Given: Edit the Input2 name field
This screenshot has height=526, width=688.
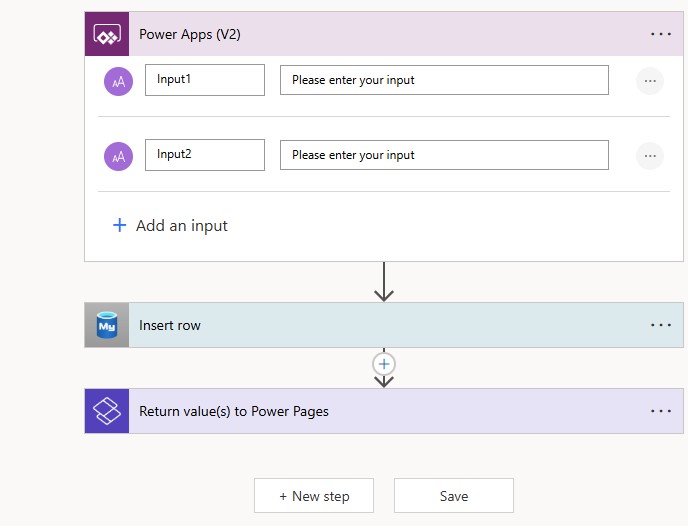Looking at the screenshot, I should click(x=205, y=155).
